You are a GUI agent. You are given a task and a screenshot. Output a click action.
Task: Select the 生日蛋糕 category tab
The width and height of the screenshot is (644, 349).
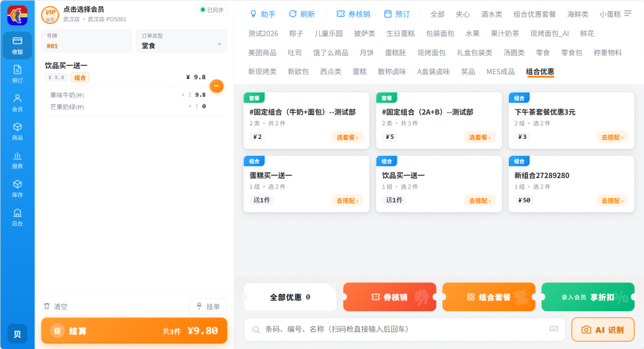click(x=401, y=34)
